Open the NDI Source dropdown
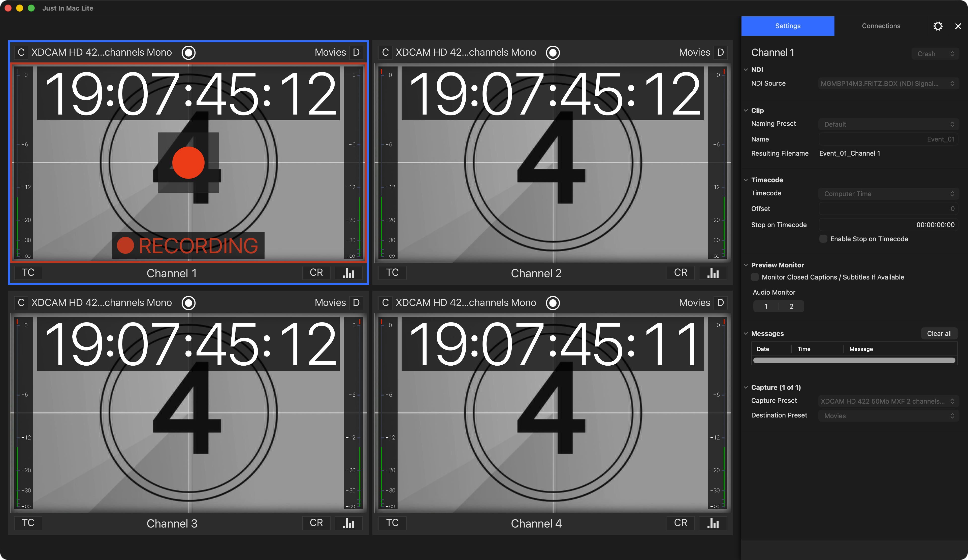Image resolution: width=968 pixels, height=560 pixels. (888, 84)
